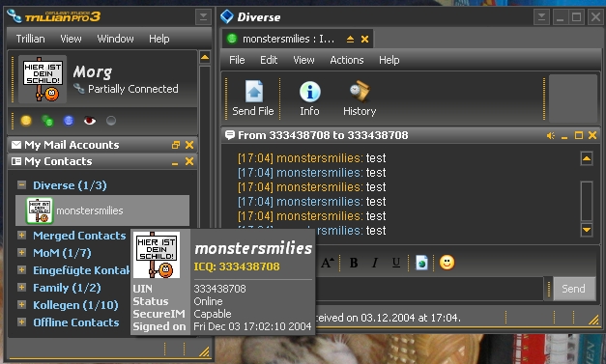This screenshot has width=606, height=364.
Task: Collapse the Diverse (1/3) group
Action: [21, 184]
